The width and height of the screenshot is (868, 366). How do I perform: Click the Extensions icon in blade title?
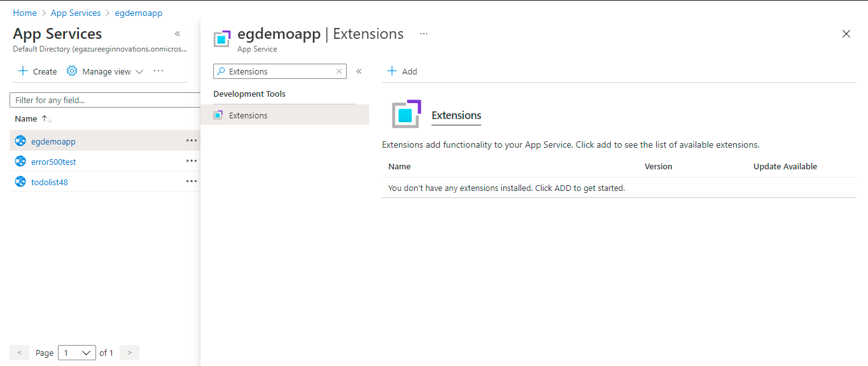[221, 38]
